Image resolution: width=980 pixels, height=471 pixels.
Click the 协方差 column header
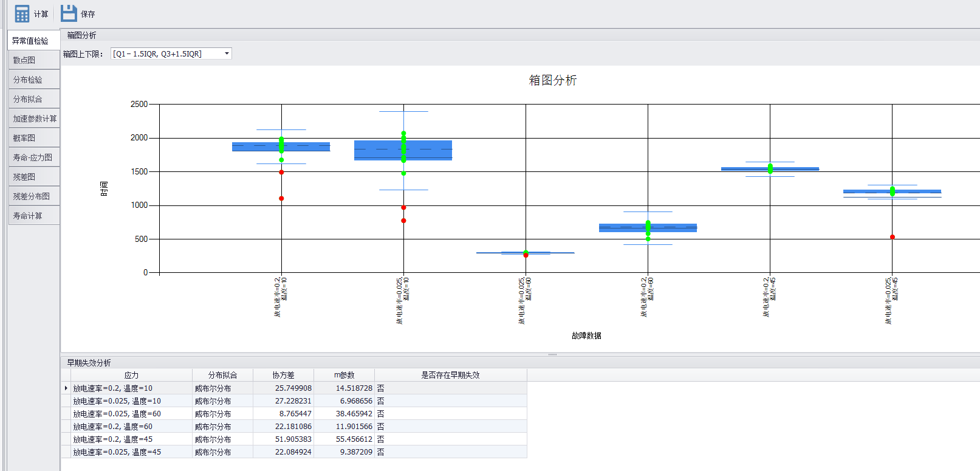(283, 375)
